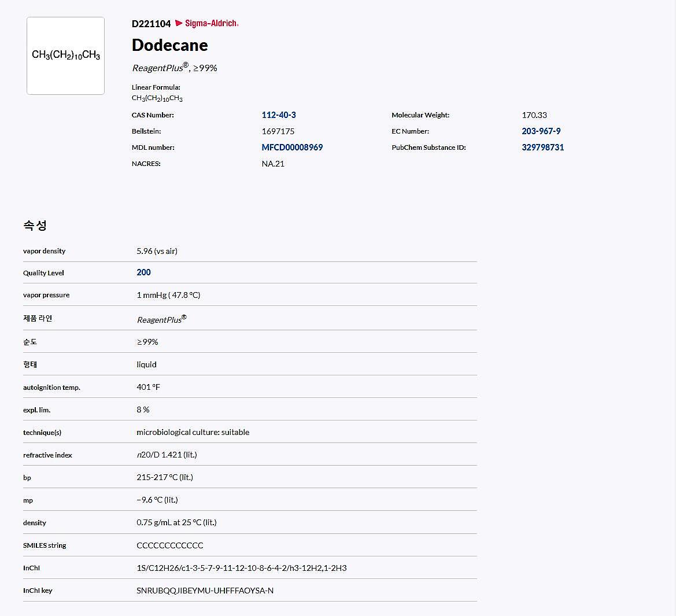Click the Quality Level row label
Viewport: 676px width, 616px height.
pyautogui.click(x=43, y=273)
